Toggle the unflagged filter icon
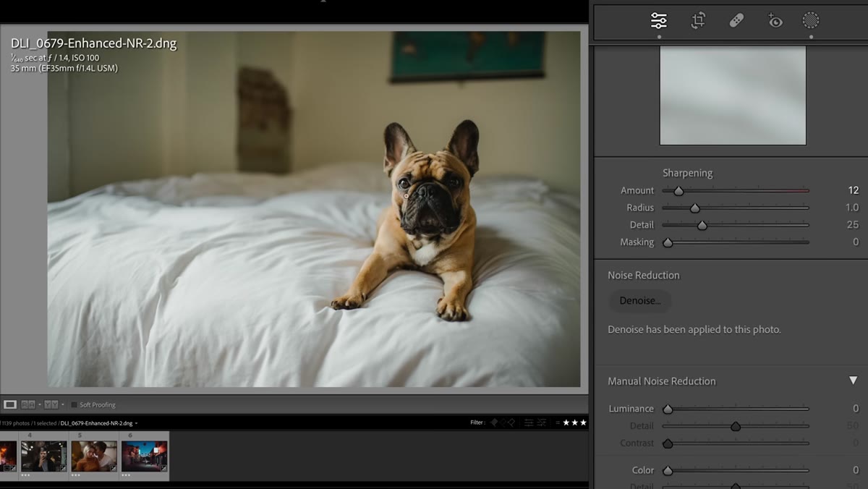This screenshot has height=489, width=868. click(x=503, y=422)
